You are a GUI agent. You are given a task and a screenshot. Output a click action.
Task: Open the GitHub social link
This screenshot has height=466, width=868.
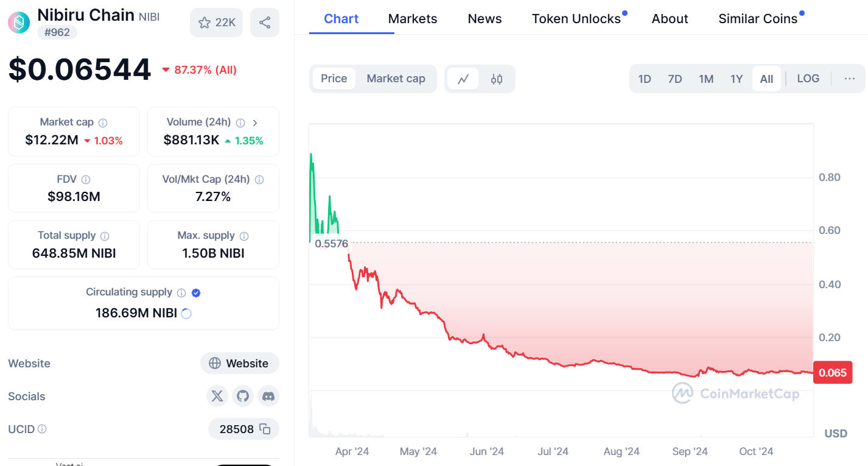click(x=243, y=396)
